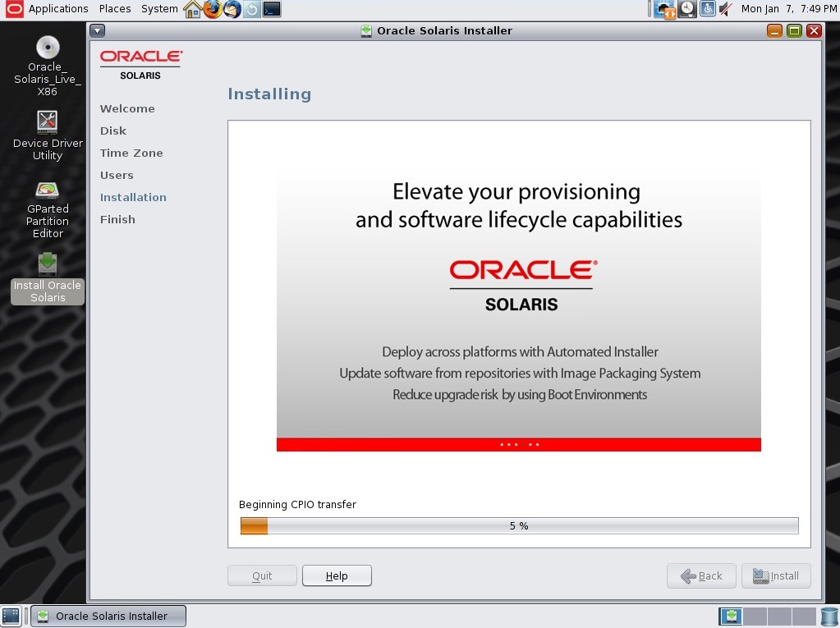
Task: Maximize the Oracle Solaris Installer window
Action: pos(795,30)
